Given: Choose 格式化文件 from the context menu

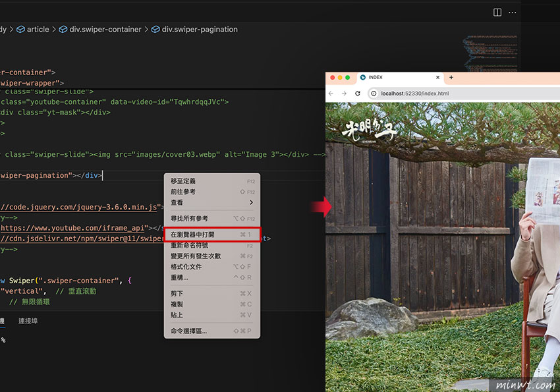Looking at the screenshot, I should [212, 267].
